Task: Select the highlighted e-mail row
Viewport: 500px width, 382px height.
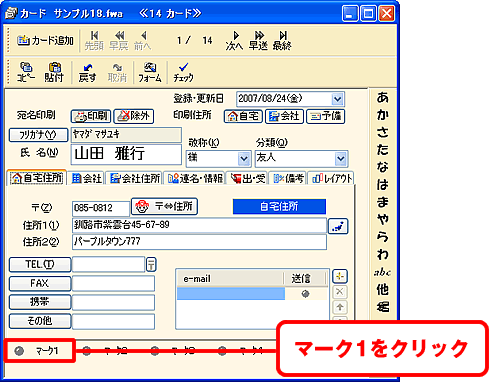Action: click(231, 294)
